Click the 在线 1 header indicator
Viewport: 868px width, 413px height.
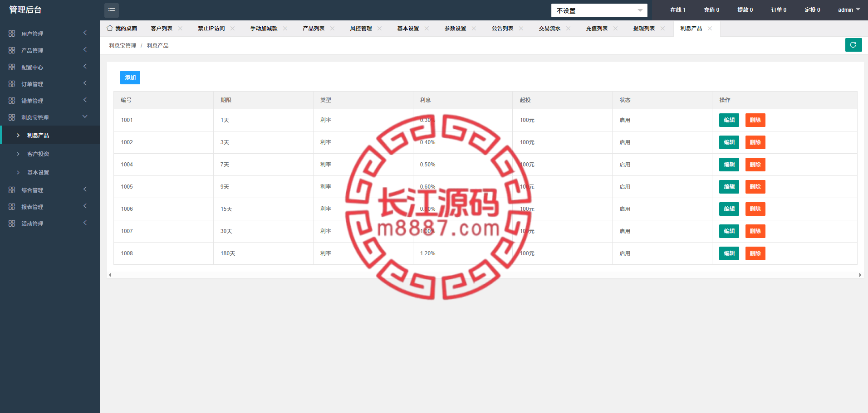click(678, 10)
